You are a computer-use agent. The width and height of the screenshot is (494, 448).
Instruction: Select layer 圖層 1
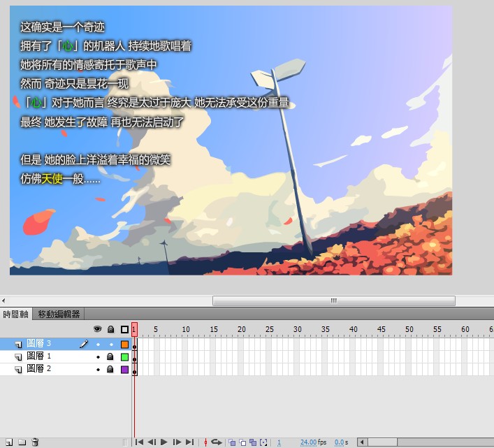pyautogui.click(x=66, y=356)
